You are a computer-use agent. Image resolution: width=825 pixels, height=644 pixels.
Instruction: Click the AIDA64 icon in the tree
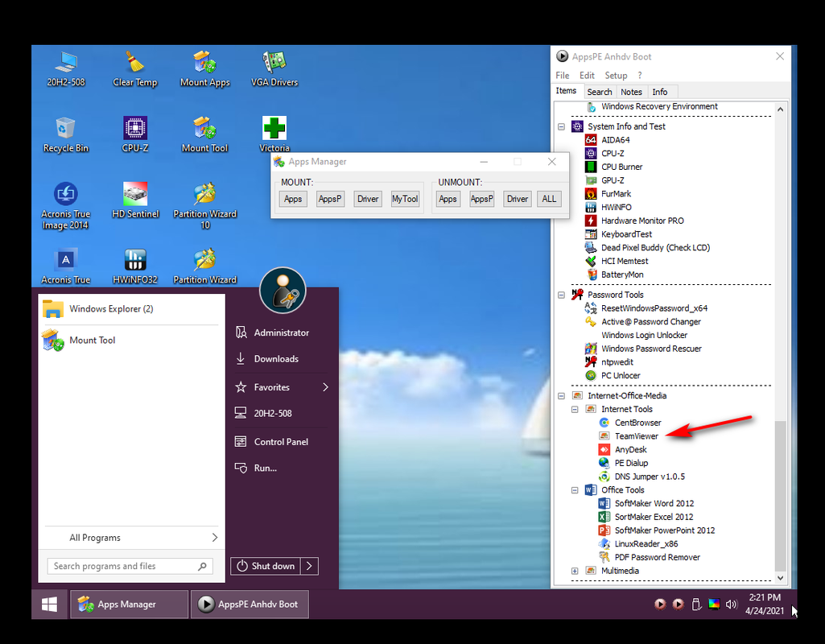tap(591, 140)
